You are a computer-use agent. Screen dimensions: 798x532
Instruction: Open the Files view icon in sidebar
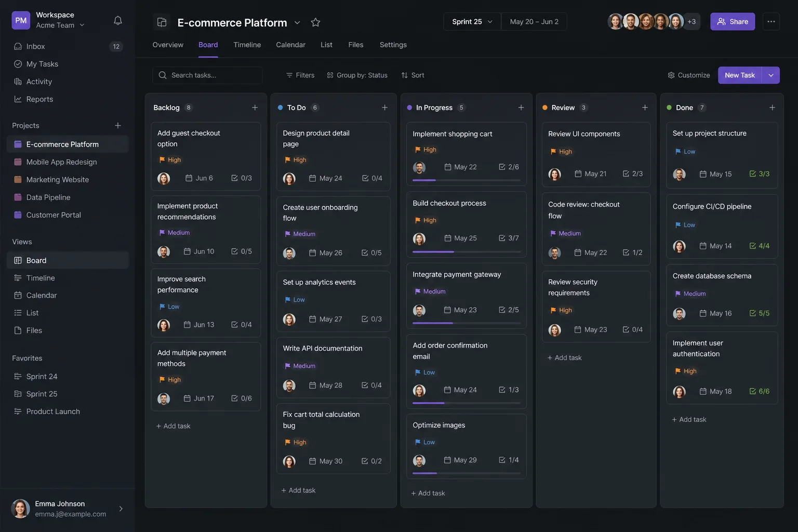[18, 330]
